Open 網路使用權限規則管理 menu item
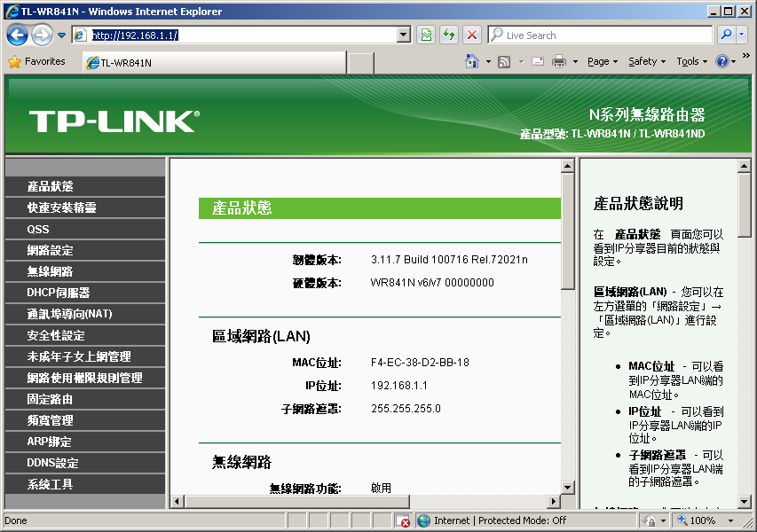 [85, 378]
